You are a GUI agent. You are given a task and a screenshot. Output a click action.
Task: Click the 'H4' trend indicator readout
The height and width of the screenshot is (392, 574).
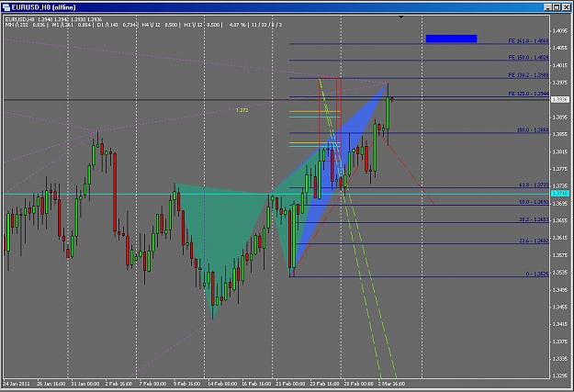click(x=160, y=25)
